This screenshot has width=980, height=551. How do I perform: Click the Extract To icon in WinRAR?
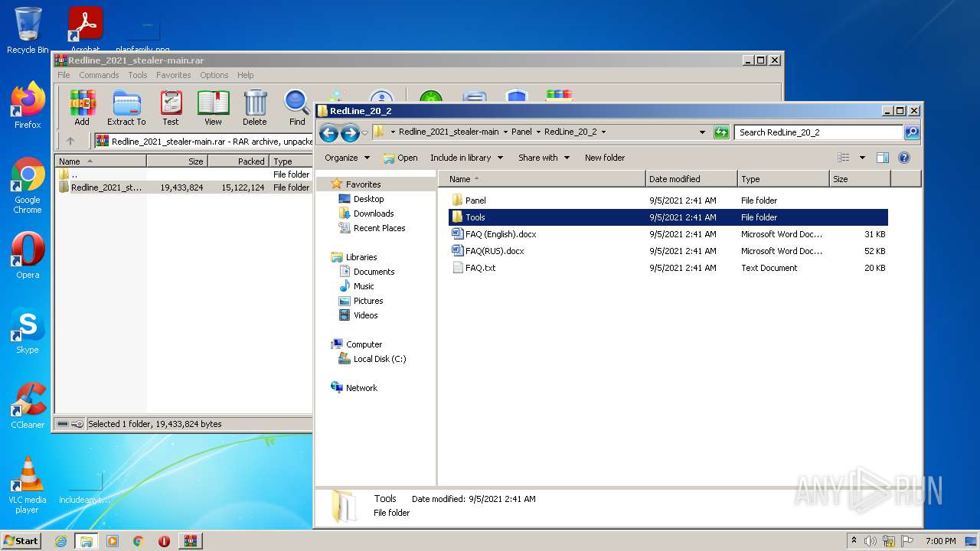[126, 108]
